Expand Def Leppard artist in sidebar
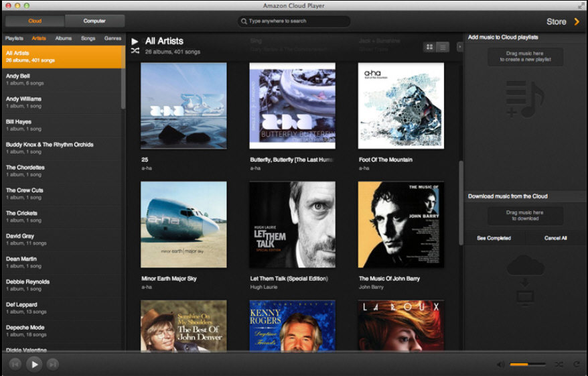The height and width of the screenshot is (376, 588). [x=60, y=308]
